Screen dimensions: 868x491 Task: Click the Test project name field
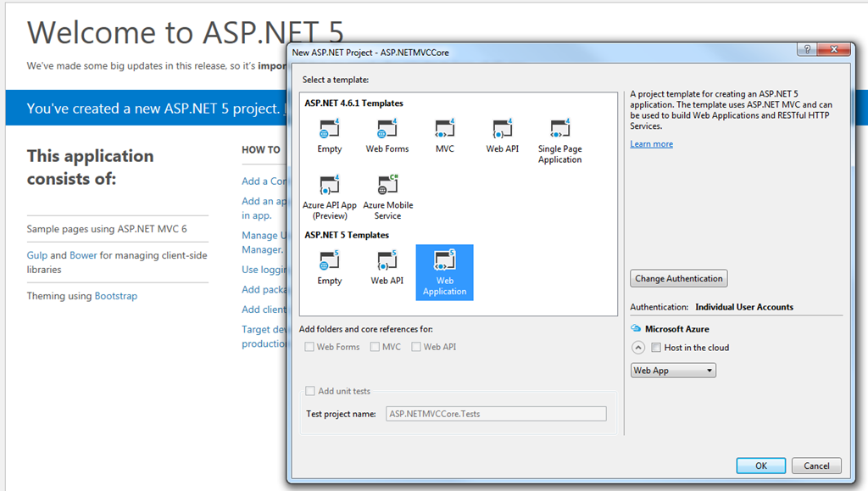496,414
